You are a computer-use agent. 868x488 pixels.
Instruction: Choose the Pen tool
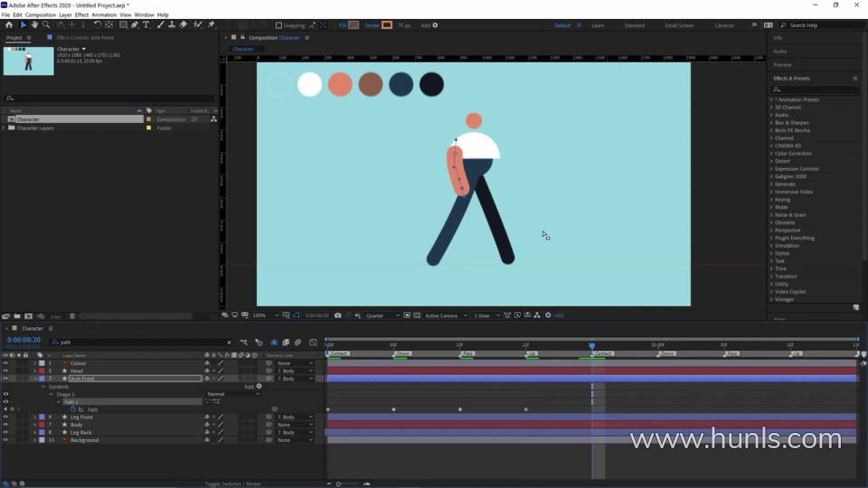click(134, 25)
